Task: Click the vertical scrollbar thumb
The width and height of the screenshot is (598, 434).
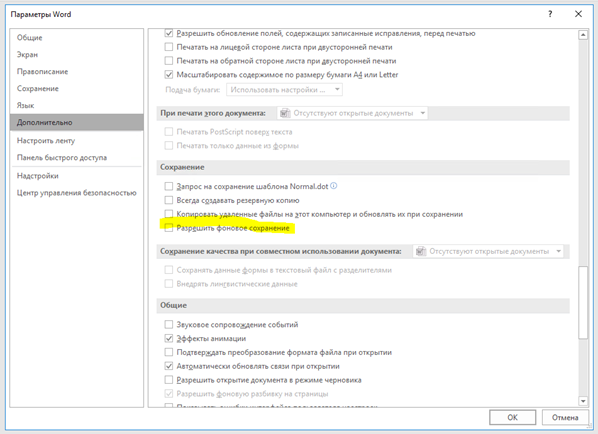Action: tap(583, 302)
